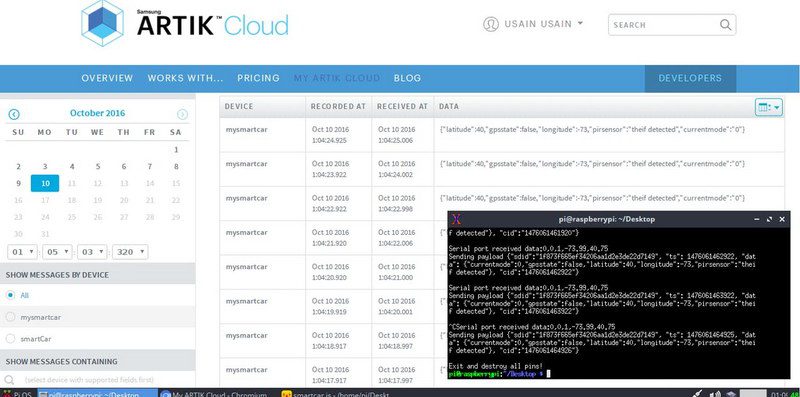Switch to the terminal window taskbar entry

tap(97, 394)
